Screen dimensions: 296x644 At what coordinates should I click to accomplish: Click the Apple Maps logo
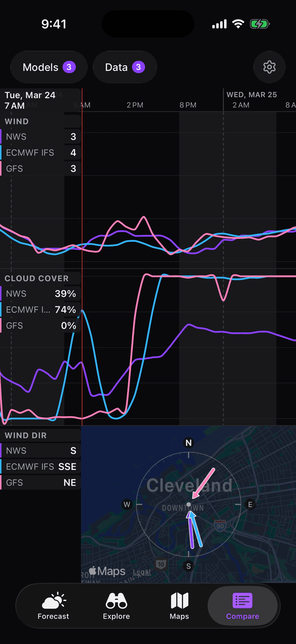click(107, 571)
